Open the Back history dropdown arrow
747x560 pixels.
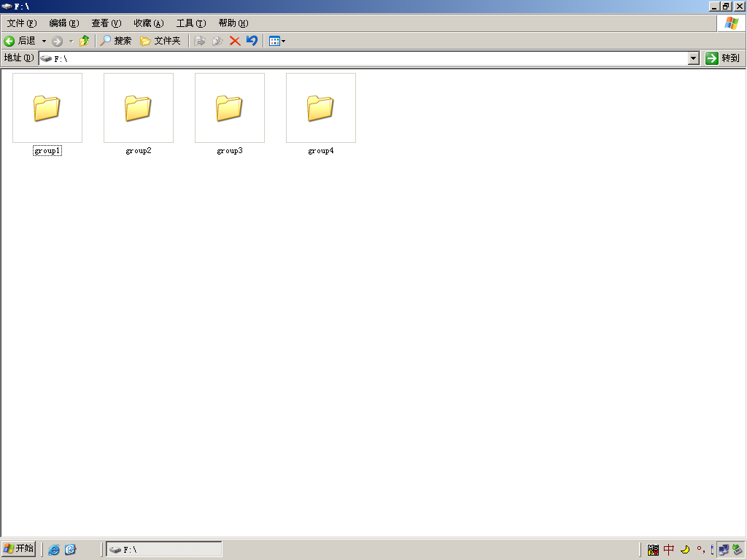coord(44,41)
